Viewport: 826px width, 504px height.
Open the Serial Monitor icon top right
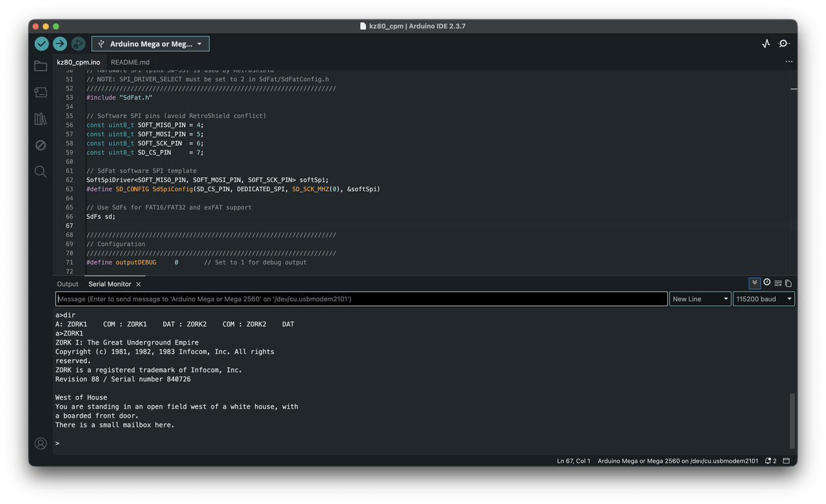783,43
